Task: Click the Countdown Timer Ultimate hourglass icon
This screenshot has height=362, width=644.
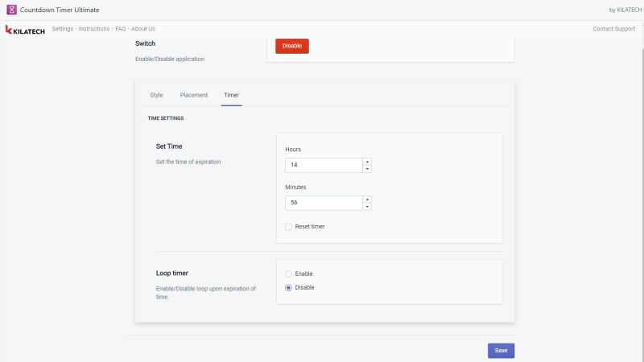Action: tap(11, 10)
